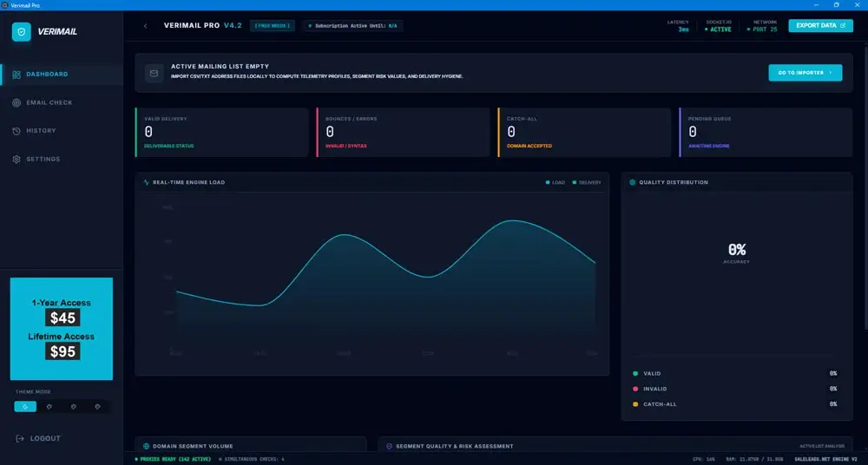
Task: Click the CPU usage readout in status bar
Action: pyautogui.click(x=704, y=459)
